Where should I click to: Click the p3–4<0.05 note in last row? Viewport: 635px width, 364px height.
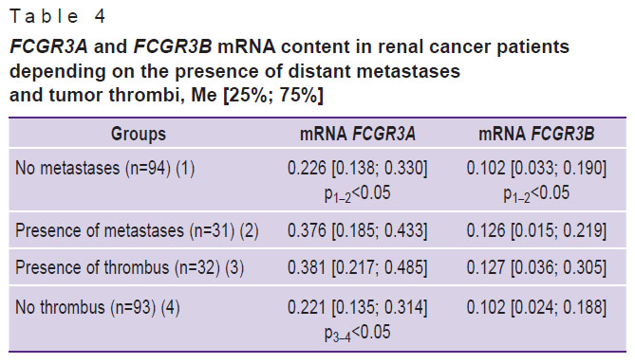357,333
